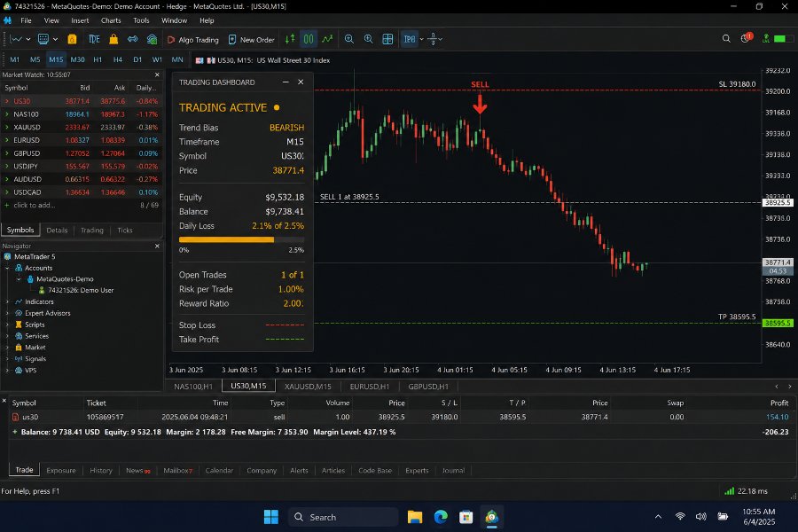
Task: Switch chart to green line chart icon
Action: [327, 39]
